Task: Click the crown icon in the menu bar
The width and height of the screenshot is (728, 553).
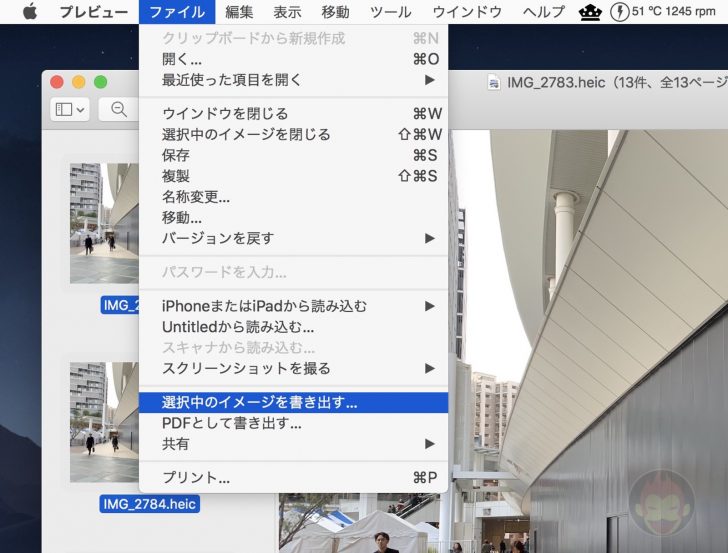Action: click(x=590, y=12)
